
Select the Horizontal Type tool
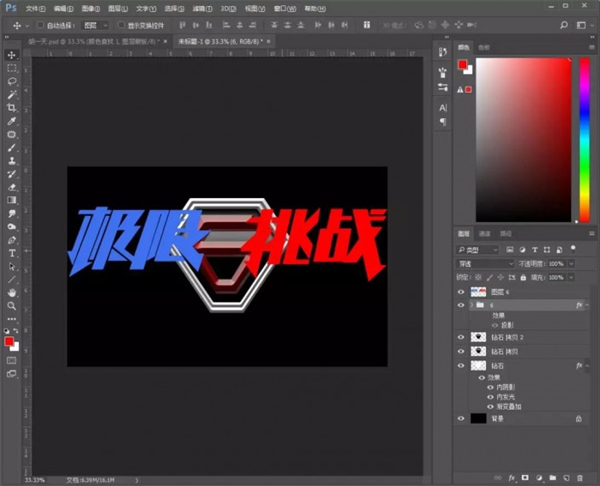click(x=12, y=253)
